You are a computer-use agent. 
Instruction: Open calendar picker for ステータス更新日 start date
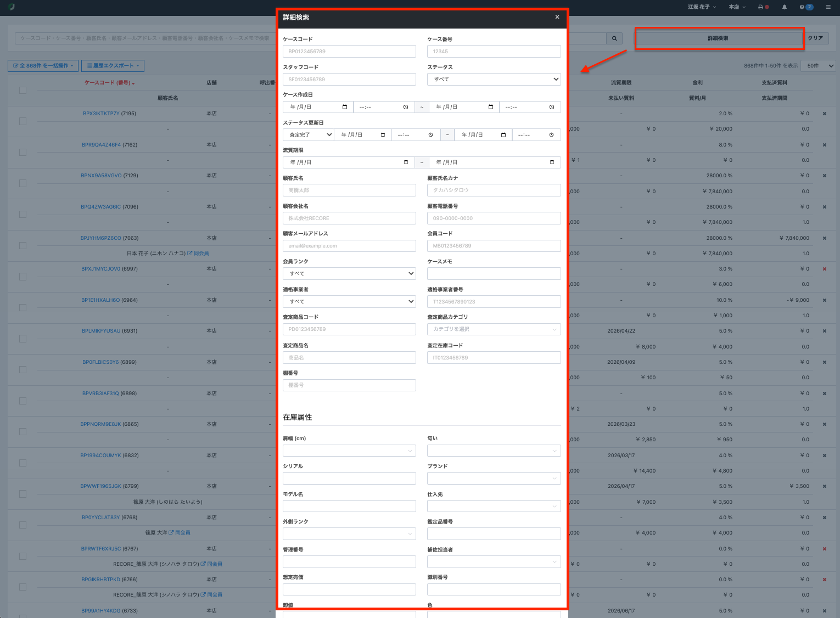tap(383, 135)
